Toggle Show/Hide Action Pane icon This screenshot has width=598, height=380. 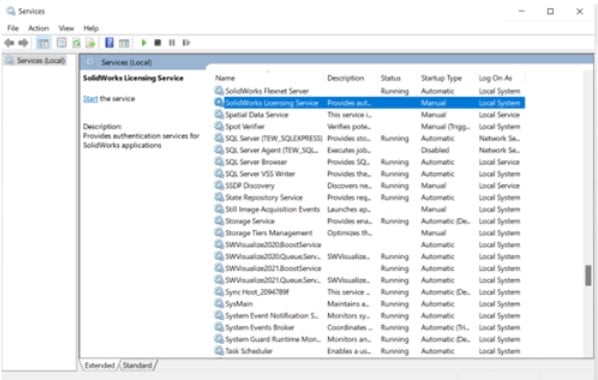click(x=124, y=43)
